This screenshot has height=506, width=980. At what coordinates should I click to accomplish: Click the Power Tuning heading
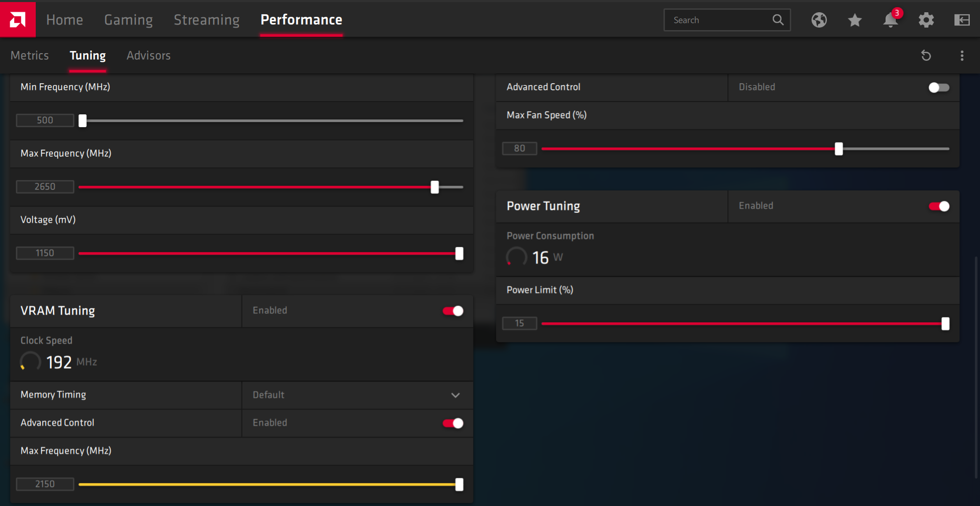tap(543, 206)
